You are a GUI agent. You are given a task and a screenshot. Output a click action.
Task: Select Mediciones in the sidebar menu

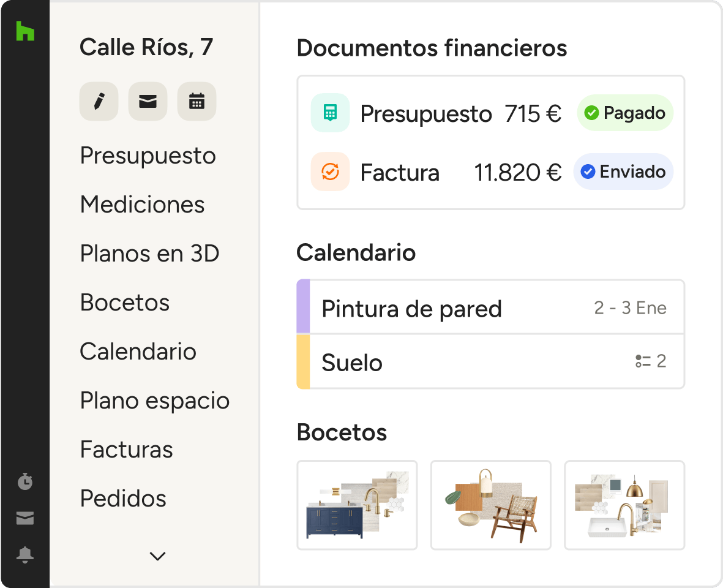(142, 205)
